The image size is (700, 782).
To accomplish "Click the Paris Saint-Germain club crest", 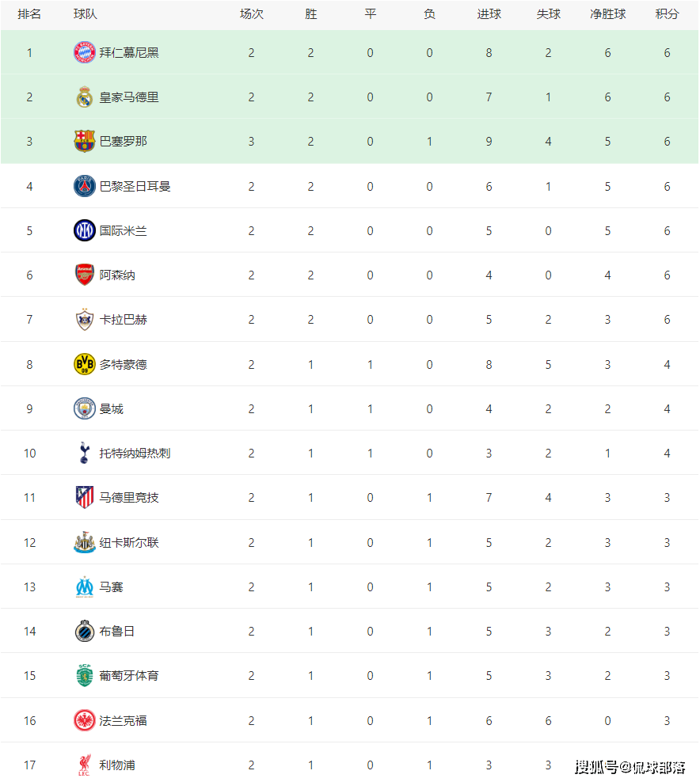I will click(84, 187).
